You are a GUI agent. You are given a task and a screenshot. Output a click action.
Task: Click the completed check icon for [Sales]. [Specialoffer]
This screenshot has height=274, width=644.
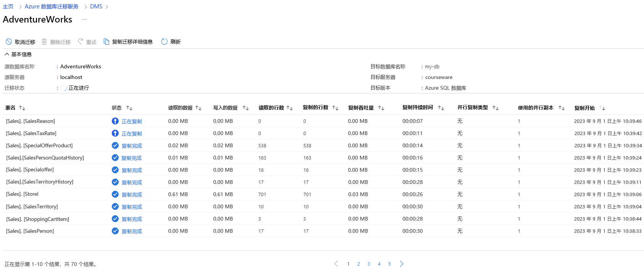[115, 170]
